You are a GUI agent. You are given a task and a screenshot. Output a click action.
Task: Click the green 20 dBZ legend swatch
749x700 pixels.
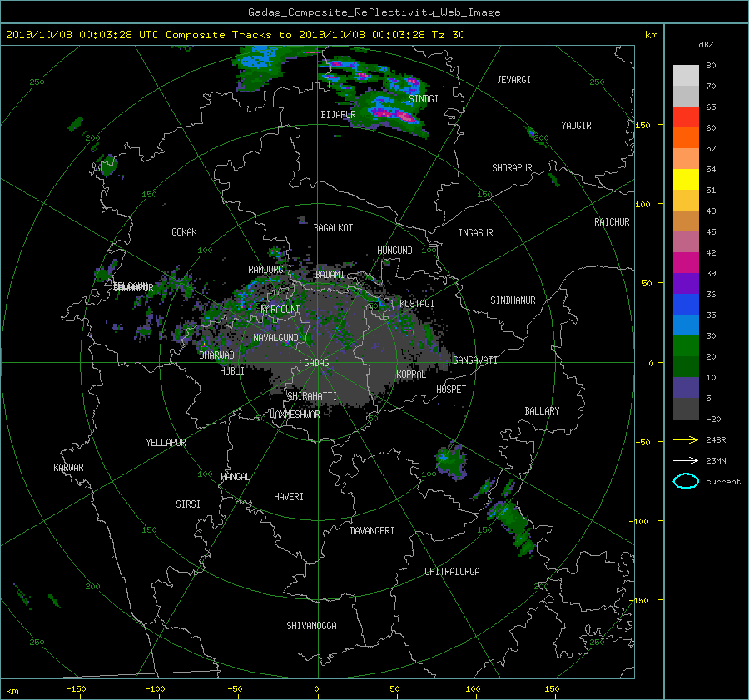tap(686, 346)
